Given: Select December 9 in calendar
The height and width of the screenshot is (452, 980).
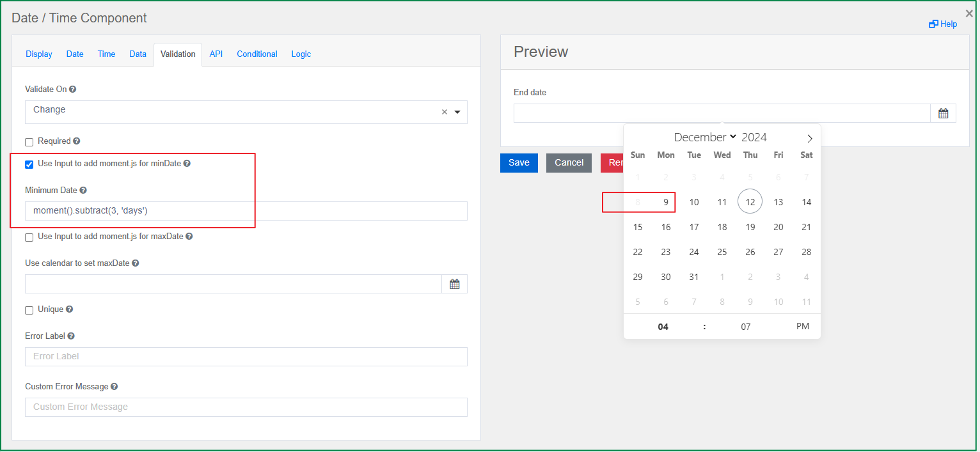Looking at the screenshot, I should pos(666,202).
